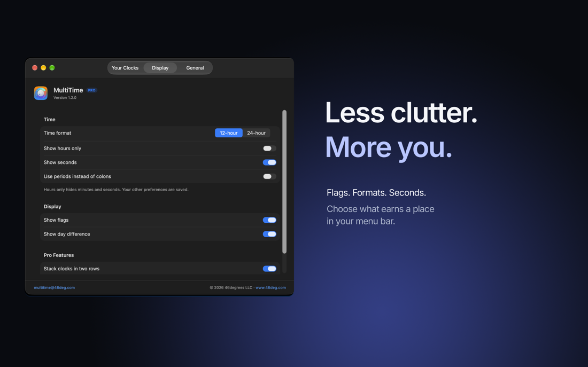Screen dimensions: 588x367
Task: Turn off Show seconds toggle
Action: [x=269, y=162]
